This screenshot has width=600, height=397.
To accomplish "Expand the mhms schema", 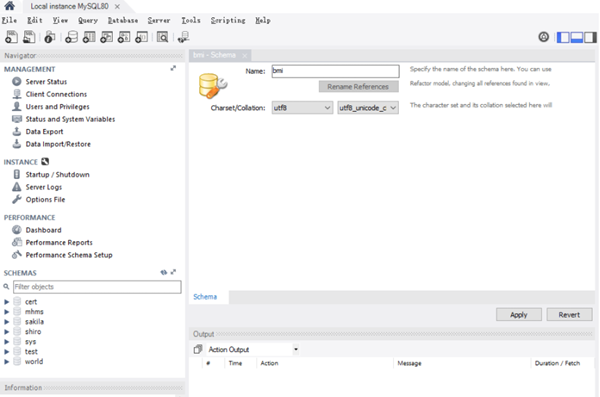I will 7,312.
